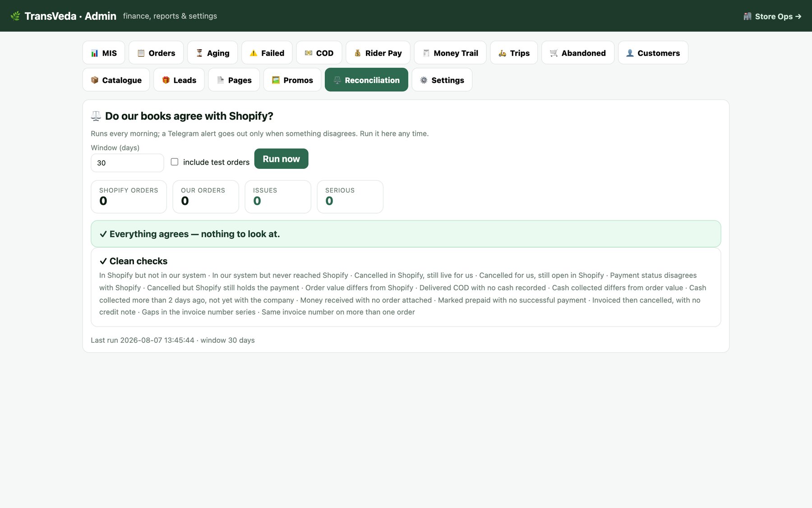Run the reconciliation with Run now
Image resolution: width=812 pixels, height=508 pixels.
coord(281,159)
